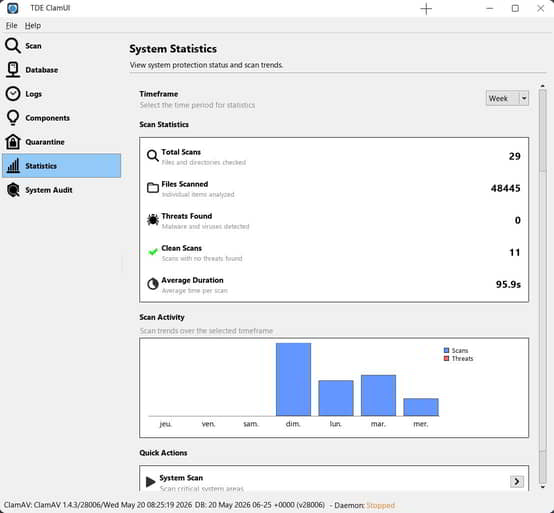Click the System Statistics heading

(173, 49)
